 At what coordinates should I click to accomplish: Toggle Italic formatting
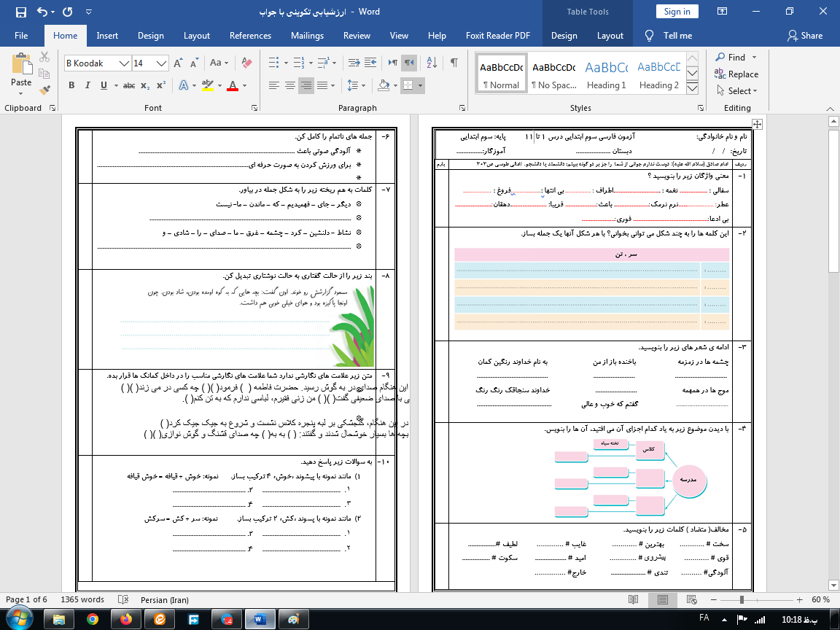[89, 85]
